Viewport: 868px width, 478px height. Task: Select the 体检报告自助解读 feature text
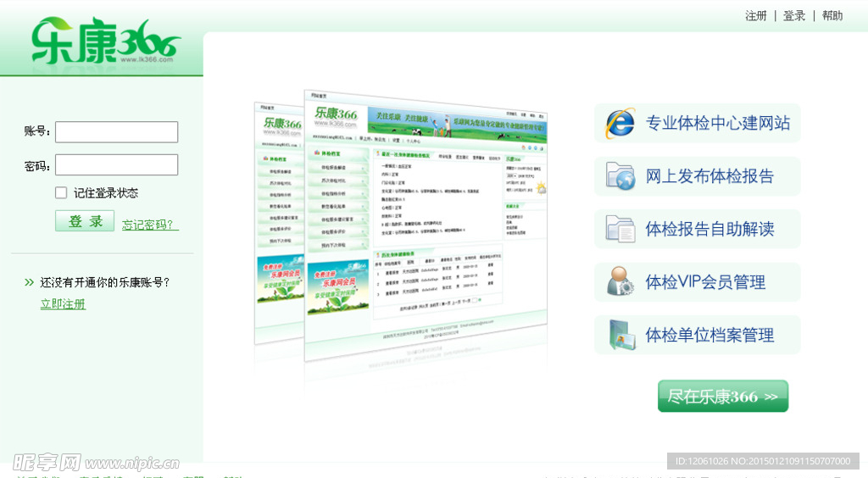(x=709, y=229)
